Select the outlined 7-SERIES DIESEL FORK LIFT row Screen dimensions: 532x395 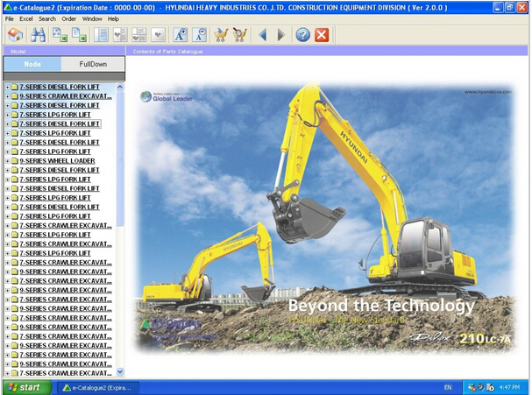coord(60,123)
